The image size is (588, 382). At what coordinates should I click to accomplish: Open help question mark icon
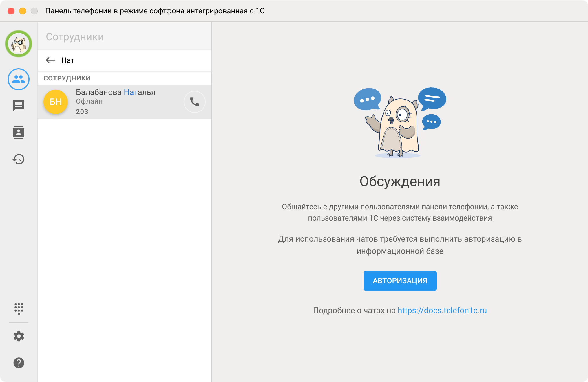tap(19, 363)
